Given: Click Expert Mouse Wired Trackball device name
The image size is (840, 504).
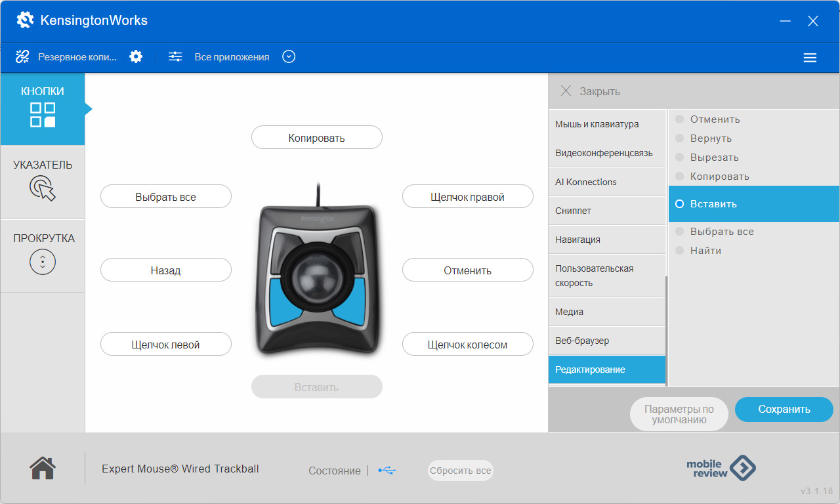Looking at the screenshot, I should (x=180, y=469).
